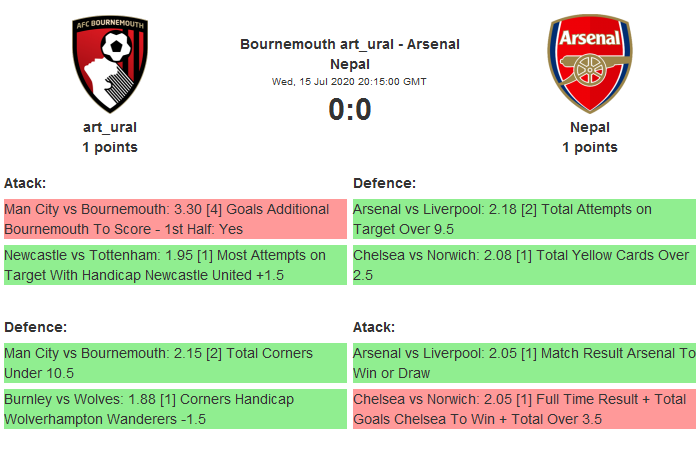Select the red Chelsea To Win bet row
Image resolution: width=700 pixels, height=460 pixels.
(524, 409)
